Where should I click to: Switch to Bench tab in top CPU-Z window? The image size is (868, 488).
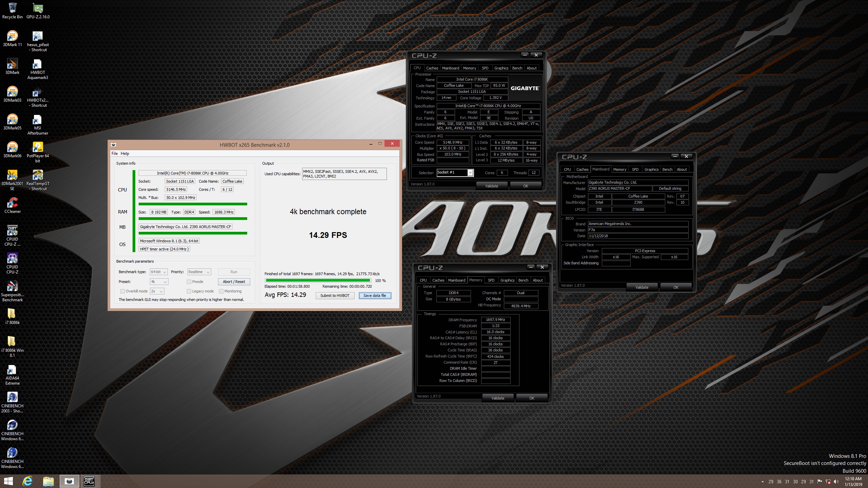coord(517,68)
